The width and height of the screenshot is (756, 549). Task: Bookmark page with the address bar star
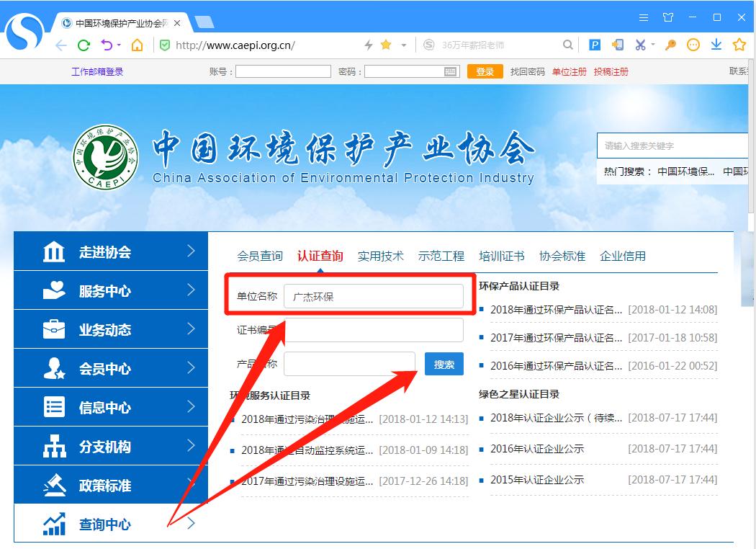pos(386,45)
